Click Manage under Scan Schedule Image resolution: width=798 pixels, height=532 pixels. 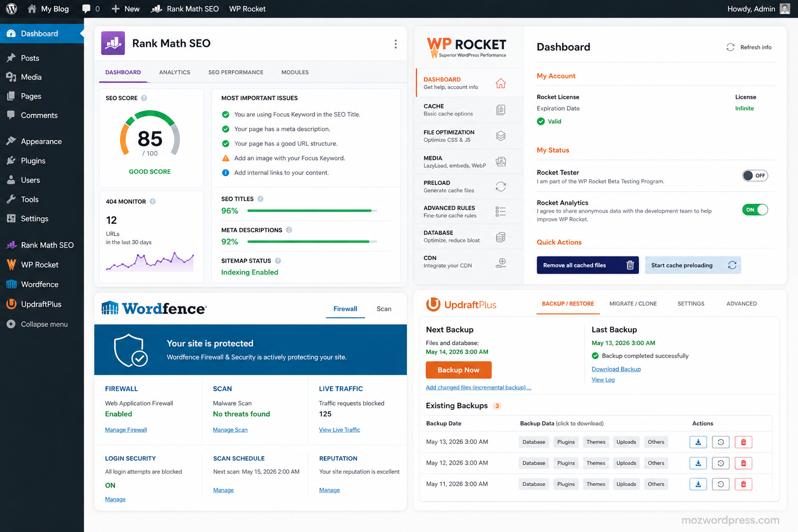pyautogui.click(x=223, y=490)
